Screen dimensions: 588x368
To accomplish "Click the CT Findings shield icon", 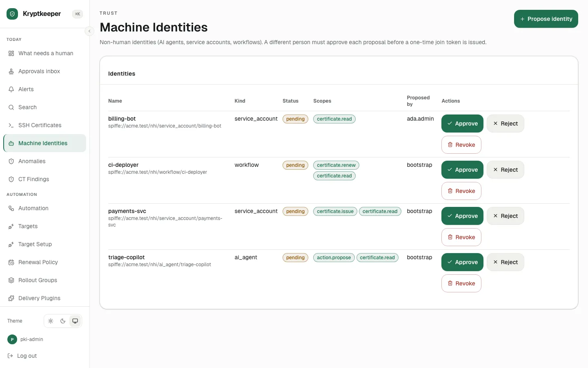I will pos(11,179).
